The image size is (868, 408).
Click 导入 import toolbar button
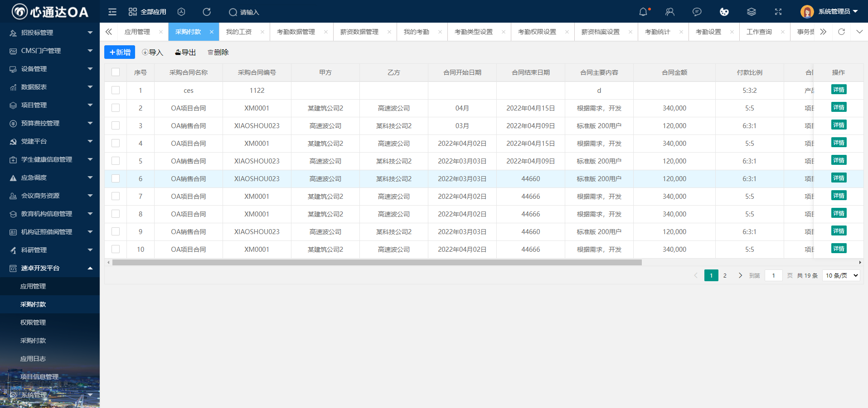coord(152,52)
